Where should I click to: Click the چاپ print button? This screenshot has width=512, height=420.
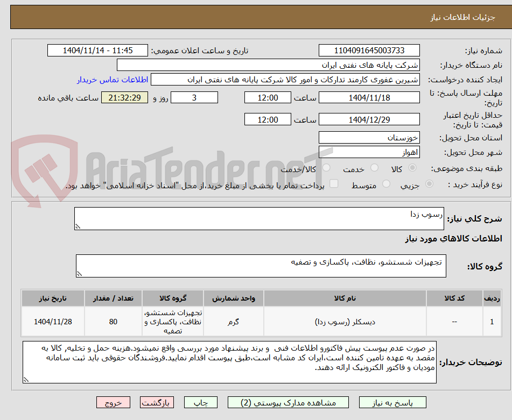coord(200,402)
